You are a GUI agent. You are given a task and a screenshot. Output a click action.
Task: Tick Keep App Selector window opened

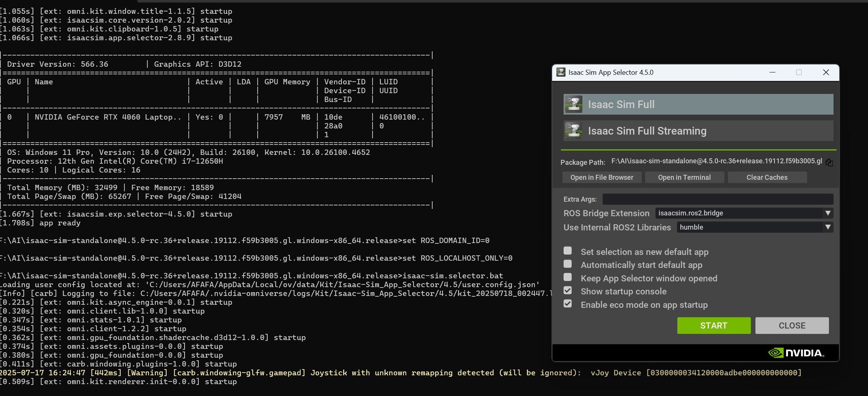[x=568, y=277]
